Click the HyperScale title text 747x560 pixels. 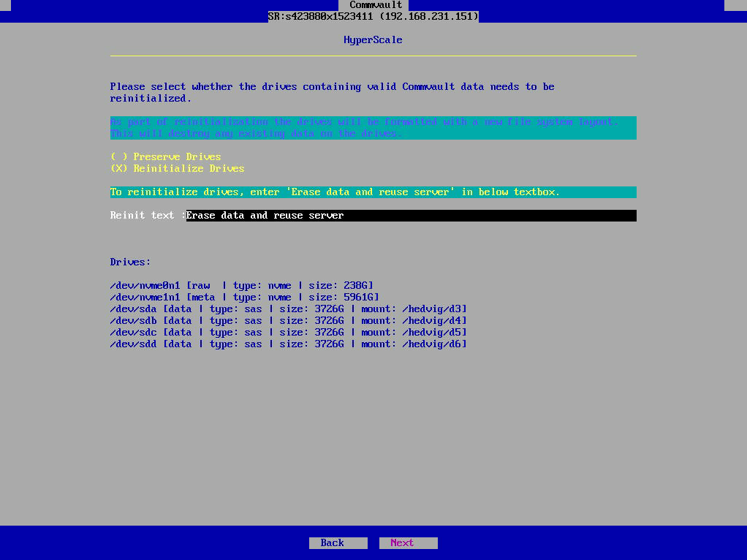click(373, 40)
